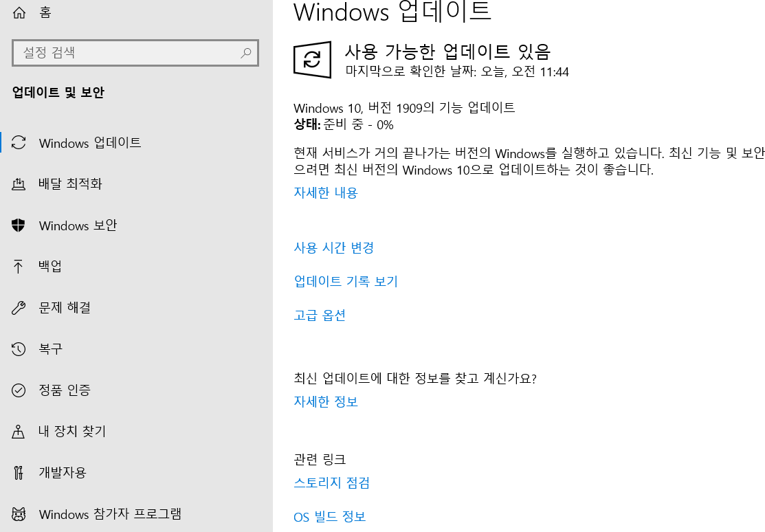Click the Windows 업데이트 page title
This screenshot has height=532, width=765.
coord(392,12)
